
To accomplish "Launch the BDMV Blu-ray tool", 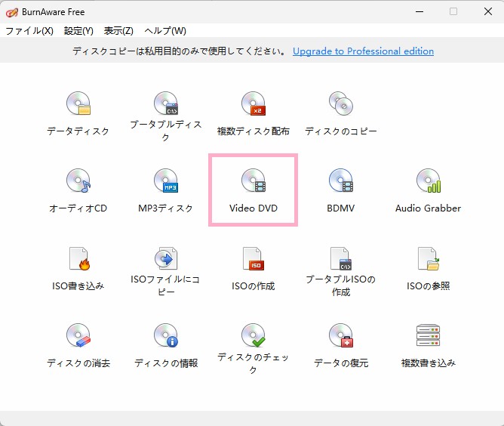I will pyautogui.click(x=341, y=190).
